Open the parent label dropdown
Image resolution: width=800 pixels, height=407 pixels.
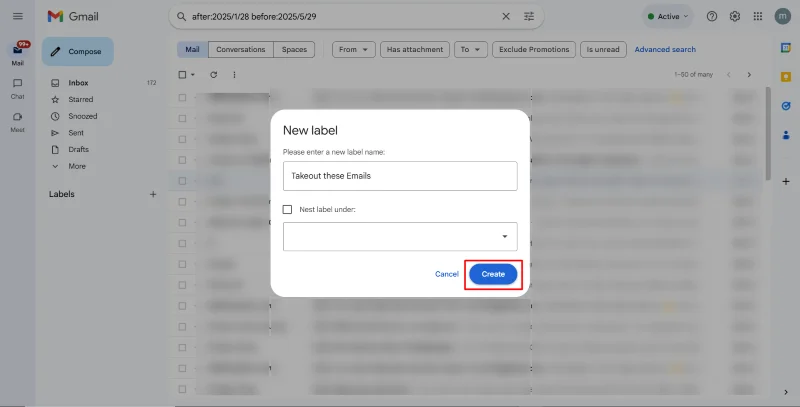click(x=400, y=237)
